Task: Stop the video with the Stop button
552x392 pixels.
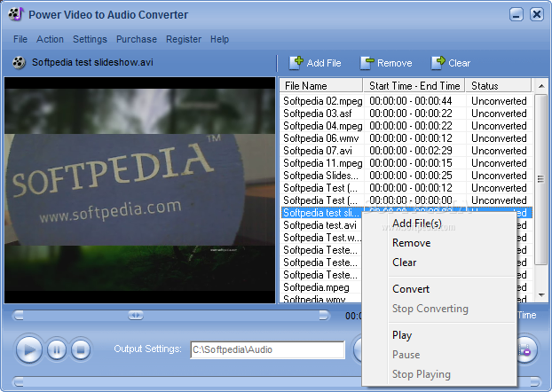Action: pyautogui.click(x=81, y=349)
